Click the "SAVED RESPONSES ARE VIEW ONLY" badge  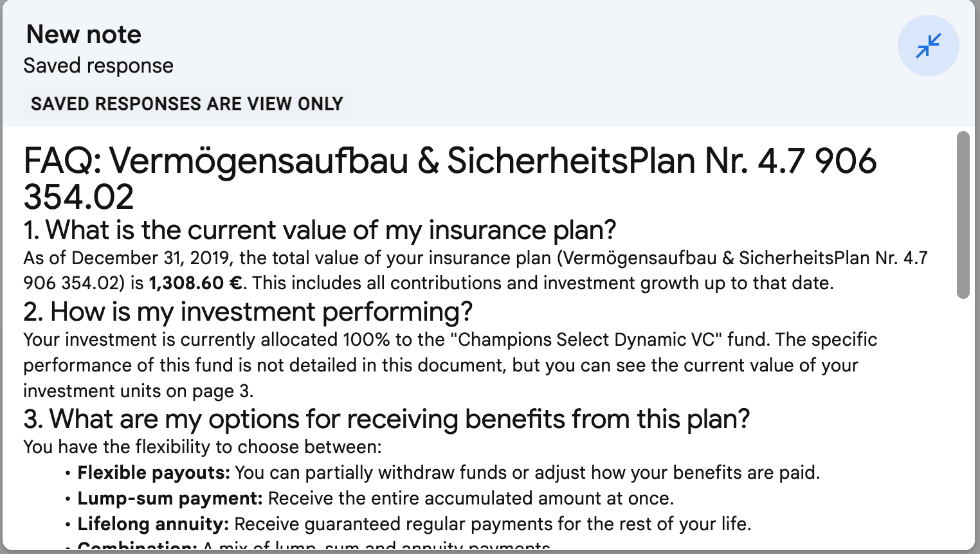pyautogui.click(x=187, y=103)
